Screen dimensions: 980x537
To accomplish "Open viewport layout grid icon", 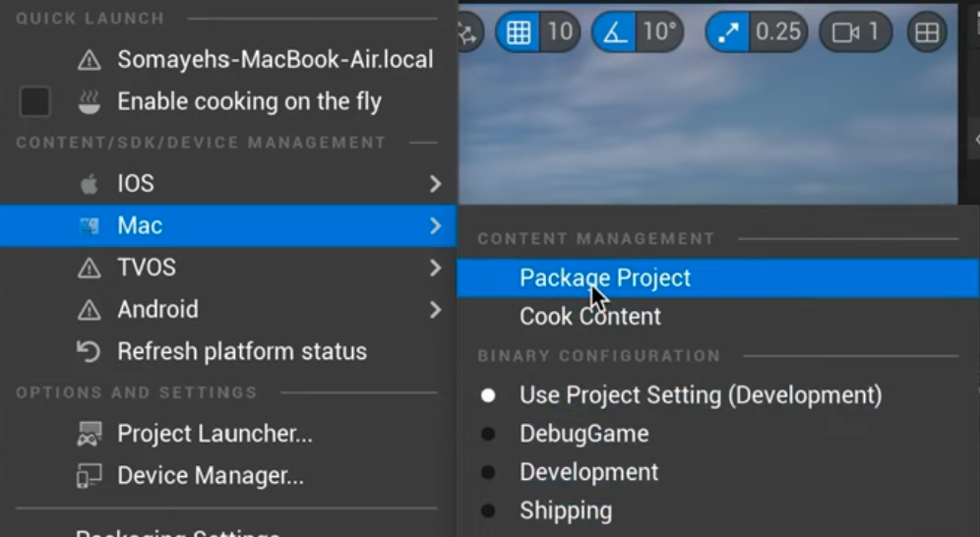I will (927, 32).
